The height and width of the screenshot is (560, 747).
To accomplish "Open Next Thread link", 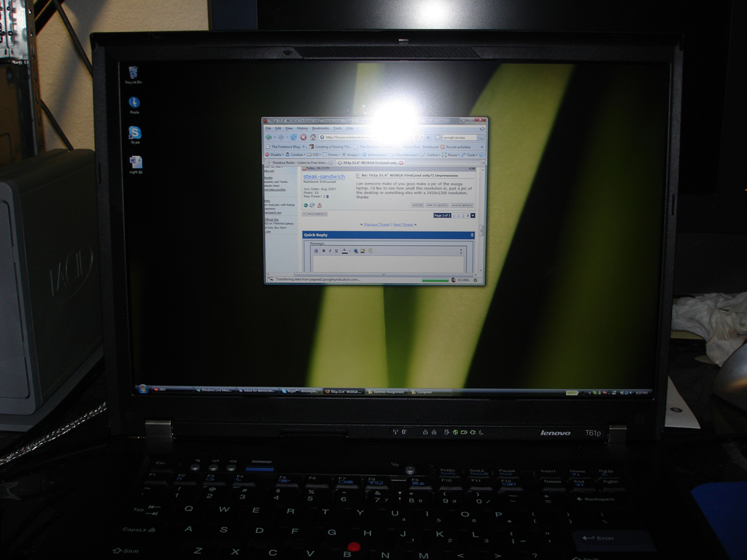I will coord(403,225).
